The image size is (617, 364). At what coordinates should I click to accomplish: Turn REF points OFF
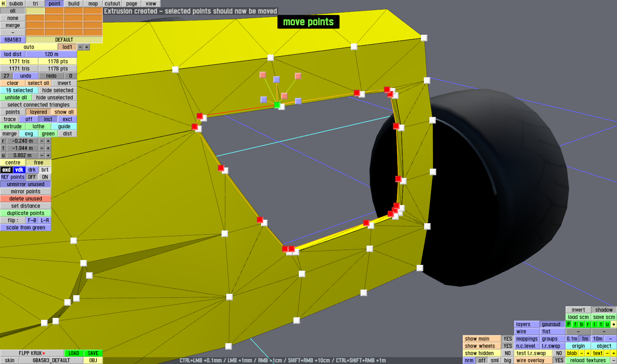32,177
